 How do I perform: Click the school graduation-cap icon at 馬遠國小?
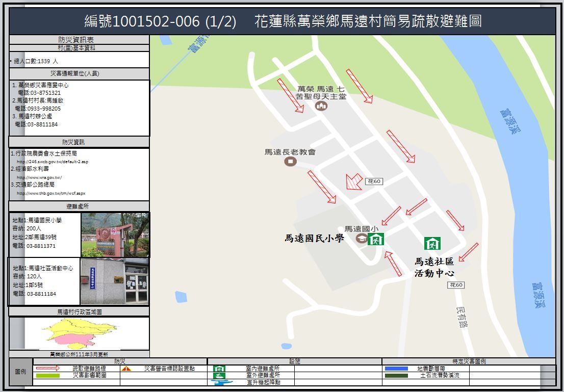click(362, 239)
